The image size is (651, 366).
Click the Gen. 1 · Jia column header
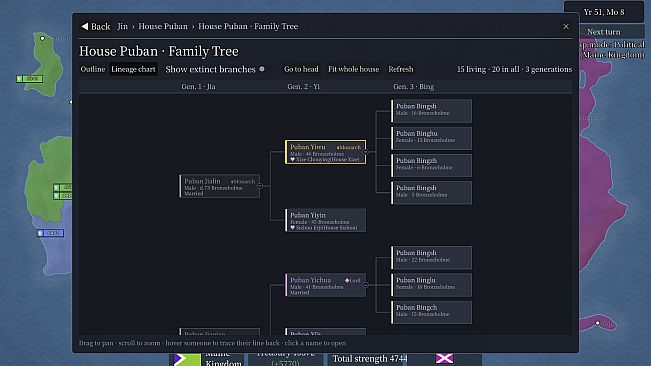coord(198,87)
